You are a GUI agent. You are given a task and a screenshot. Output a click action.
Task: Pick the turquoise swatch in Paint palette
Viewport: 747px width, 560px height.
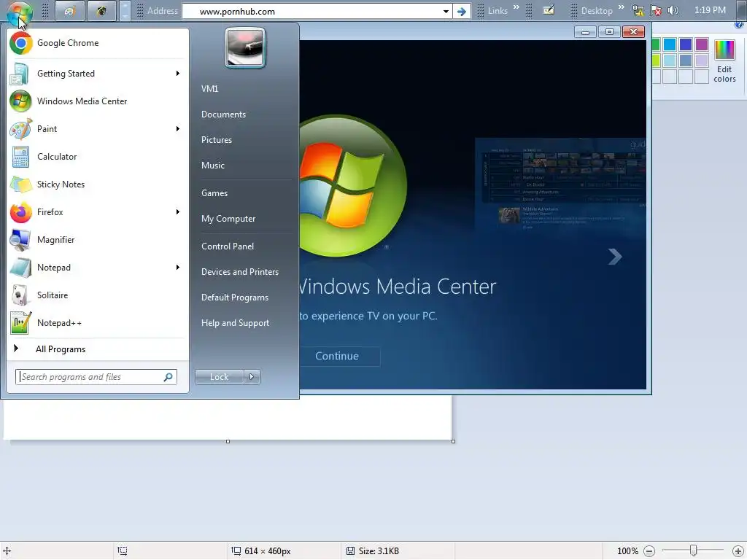point(670,44)
